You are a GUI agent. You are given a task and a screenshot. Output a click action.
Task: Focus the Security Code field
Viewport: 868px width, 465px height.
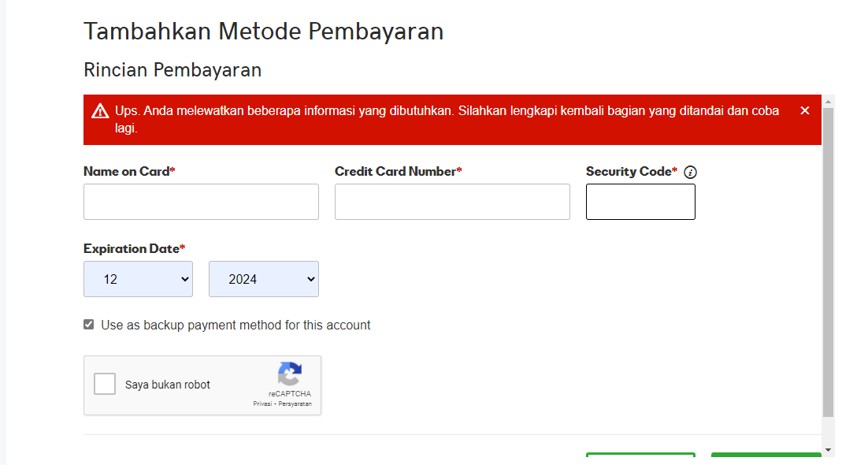point(640,202)
